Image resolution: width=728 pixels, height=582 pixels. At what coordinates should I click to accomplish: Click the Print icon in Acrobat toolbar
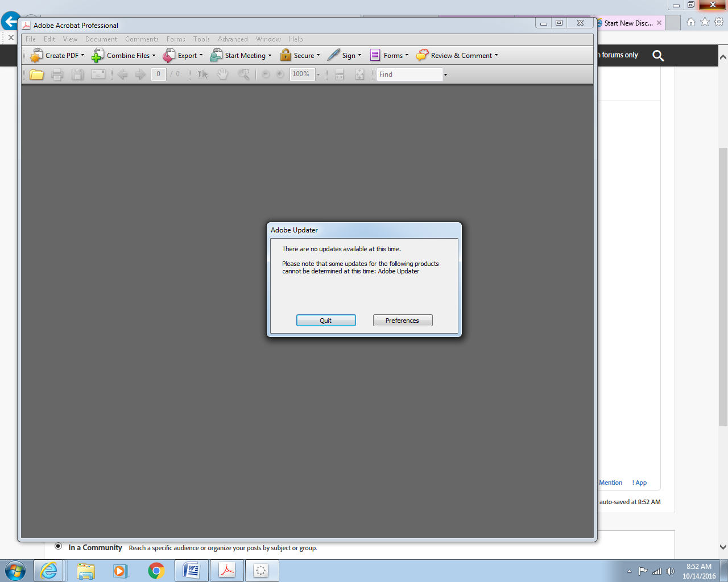pyautogui.click(x=57, y=74)
